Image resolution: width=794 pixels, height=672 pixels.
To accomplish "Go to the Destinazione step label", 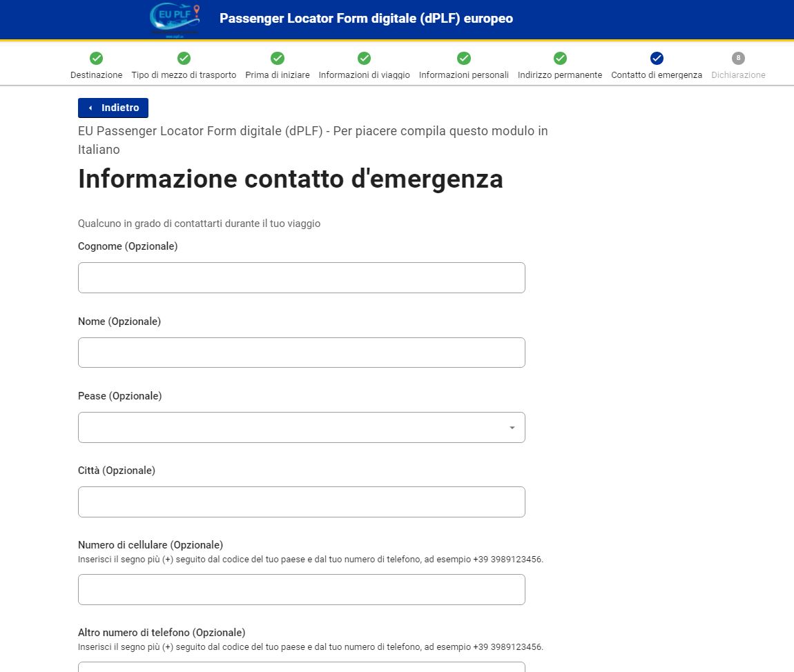I will pyautogui.click(x=96, y=75).
